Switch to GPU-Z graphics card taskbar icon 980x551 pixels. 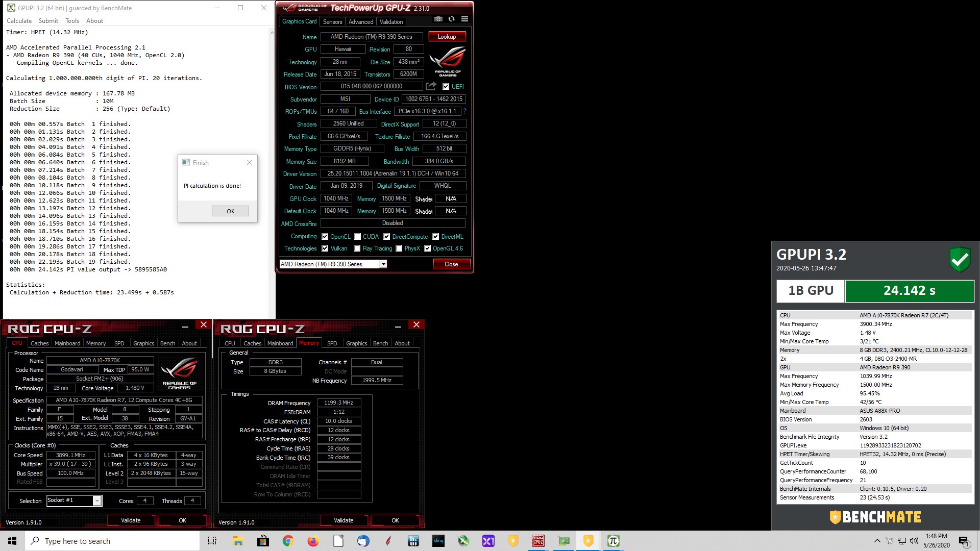point(563,541)
